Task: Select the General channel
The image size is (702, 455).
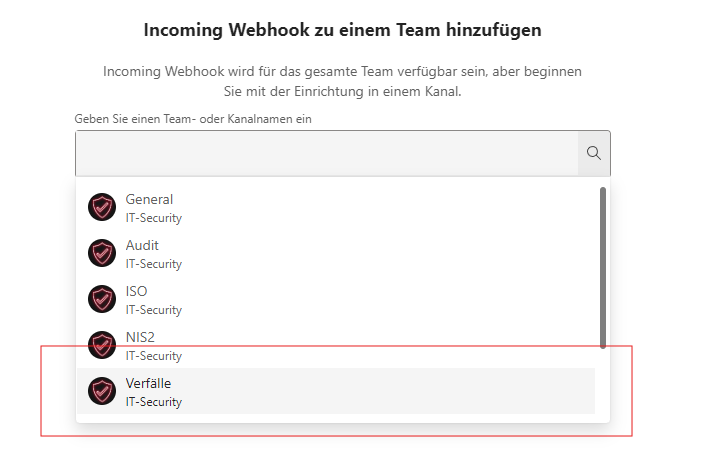Action: tap(336, 208)
